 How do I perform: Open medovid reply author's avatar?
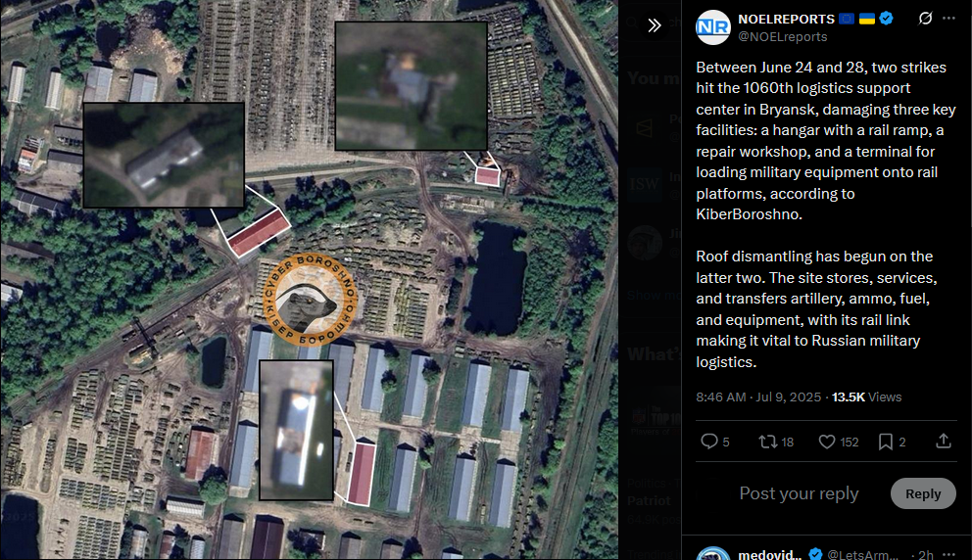[x=713, y=554]
